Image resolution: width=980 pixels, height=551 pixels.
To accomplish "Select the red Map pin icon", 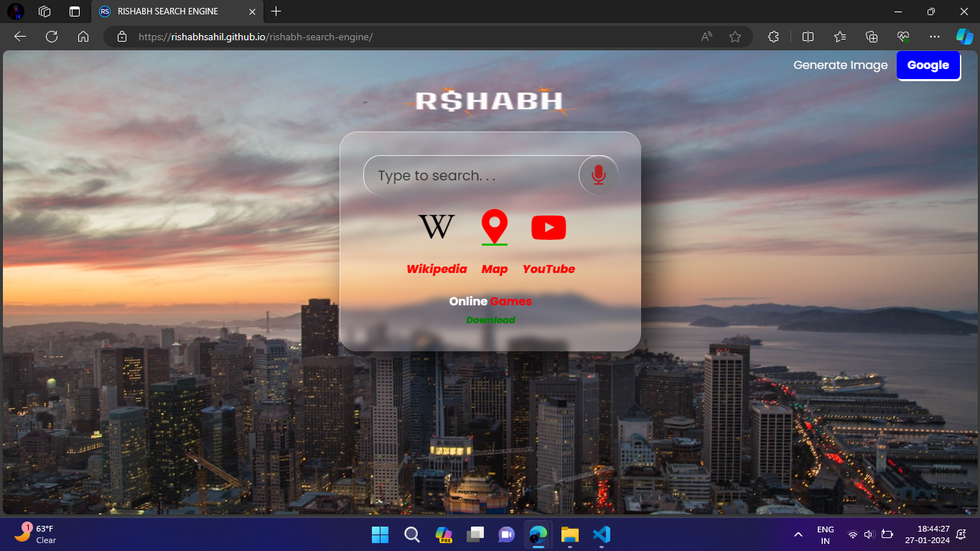I will 494,225.
